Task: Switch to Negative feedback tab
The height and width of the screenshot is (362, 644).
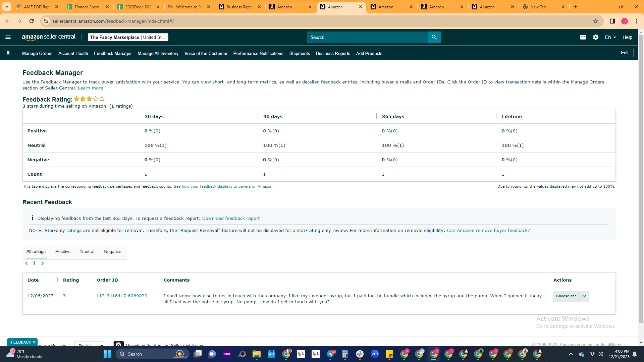Action: click(113, 252)
